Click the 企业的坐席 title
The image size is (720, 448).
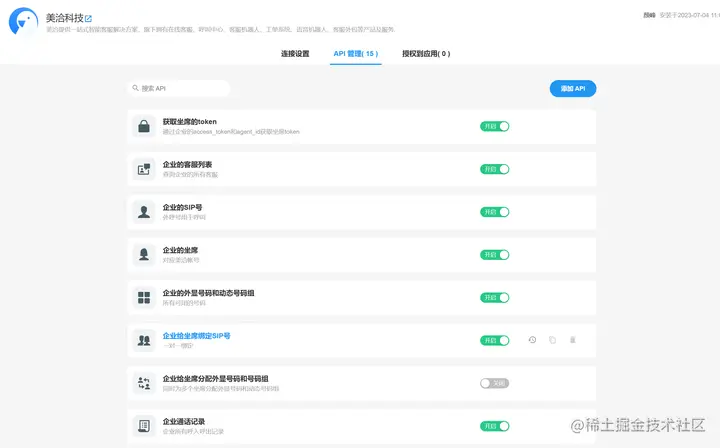[180, 250]
